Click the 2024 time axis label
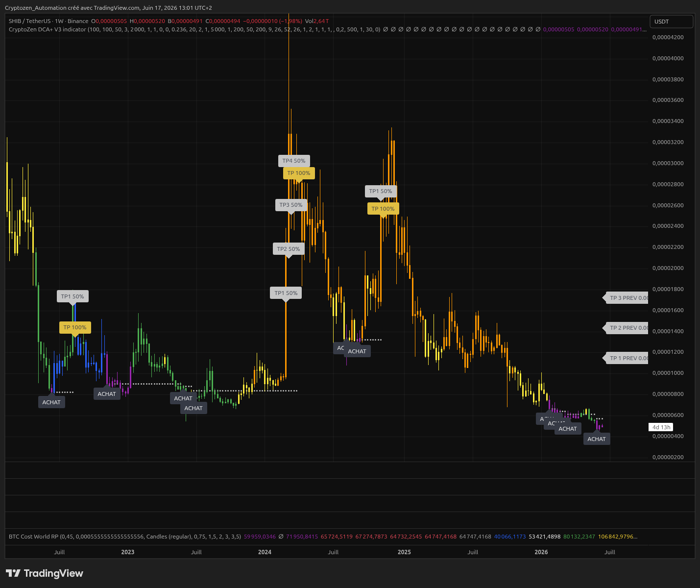This screenshot has width=700, height=588. (x=265, y=552)
